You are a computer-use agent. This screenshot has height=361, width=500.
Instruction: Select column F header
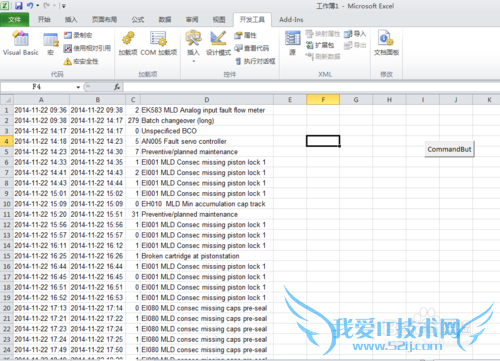click(x=323, y=100)
